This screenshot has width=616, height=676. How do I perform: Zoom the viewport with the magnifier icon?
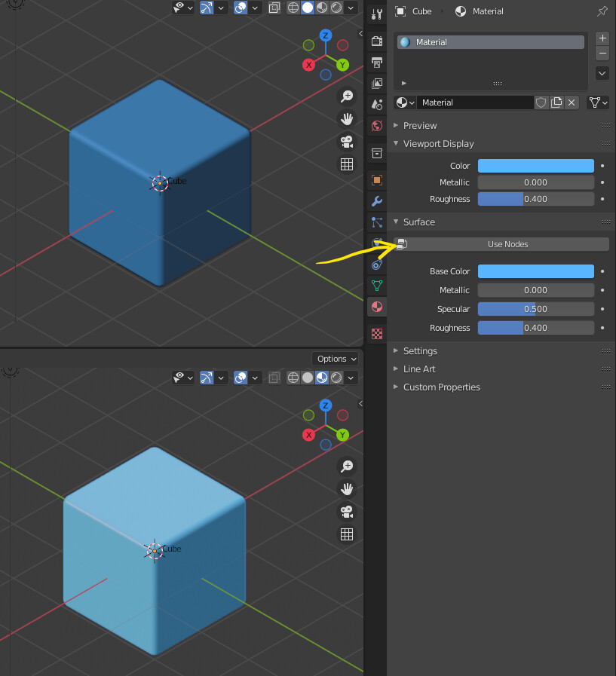347,96
